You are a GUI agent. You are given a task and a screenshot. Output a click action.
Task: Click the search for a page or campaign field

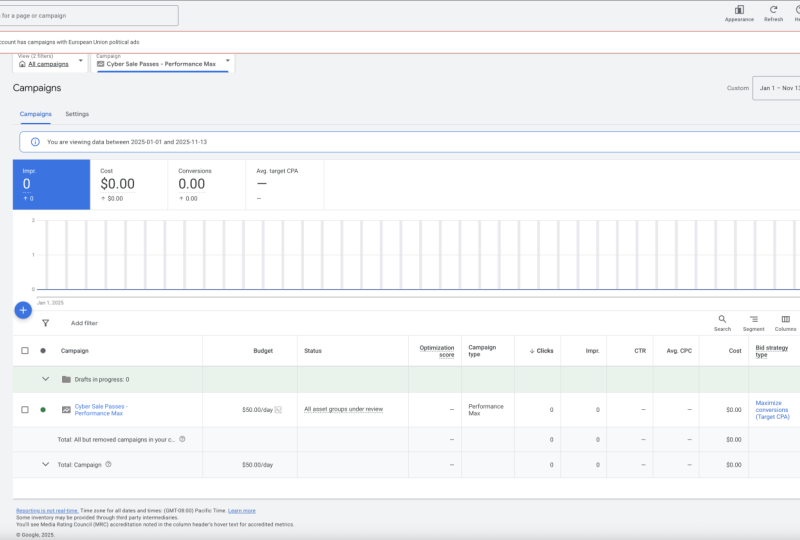pos(88,15)
